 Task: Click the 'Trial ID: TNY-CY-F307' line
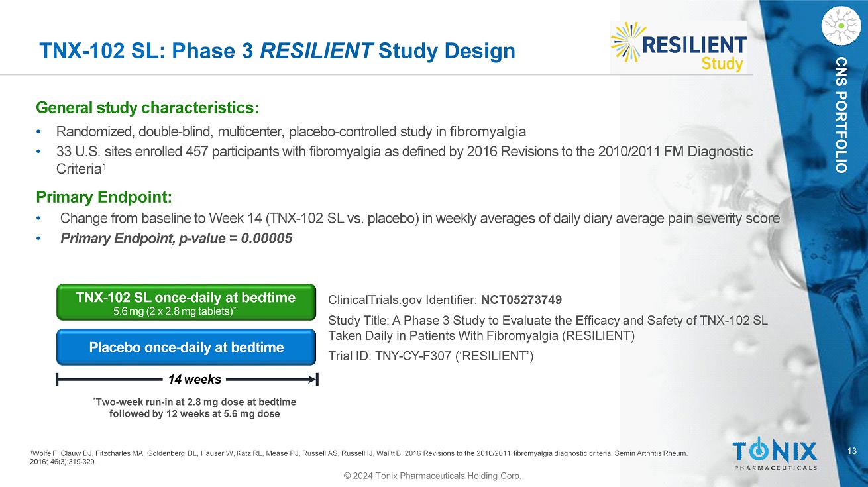click(x=431, y=356)
